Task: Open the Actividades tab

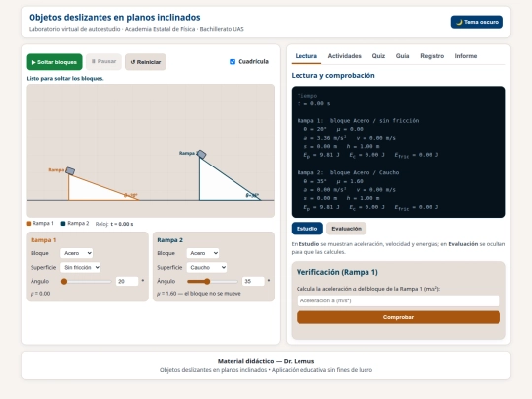Action: pos(344,56)
